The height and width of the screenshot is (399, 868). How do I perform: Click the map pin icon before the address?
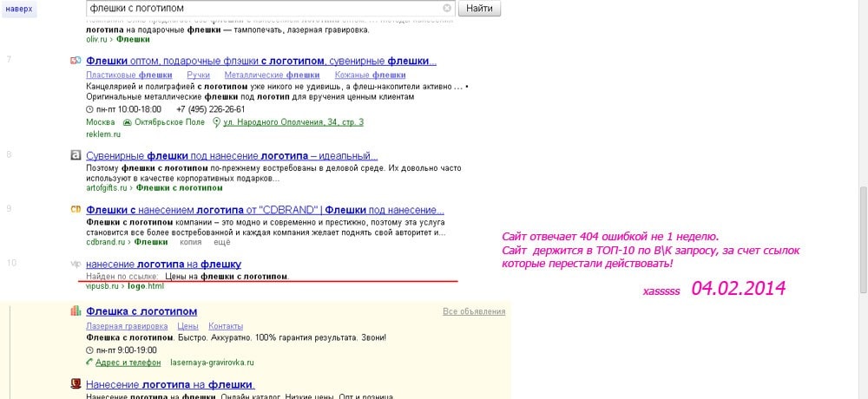(216, 122)
